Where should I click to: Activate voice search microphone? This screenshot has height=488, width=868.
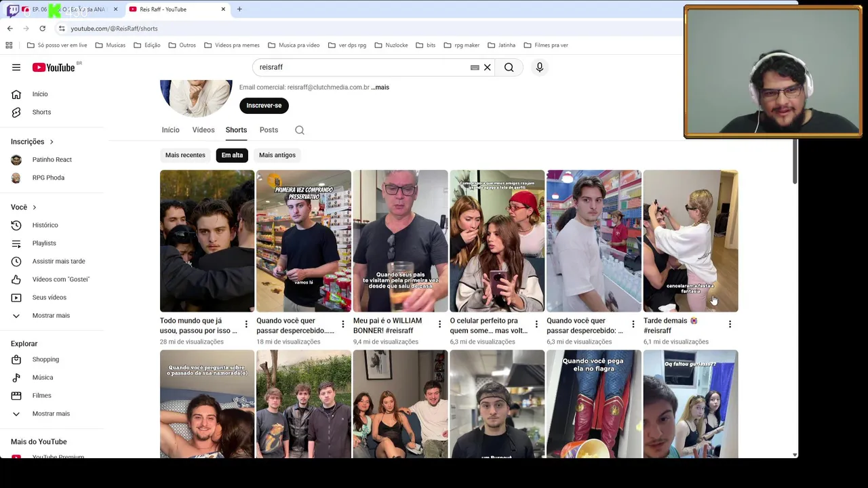coord(540,67)
